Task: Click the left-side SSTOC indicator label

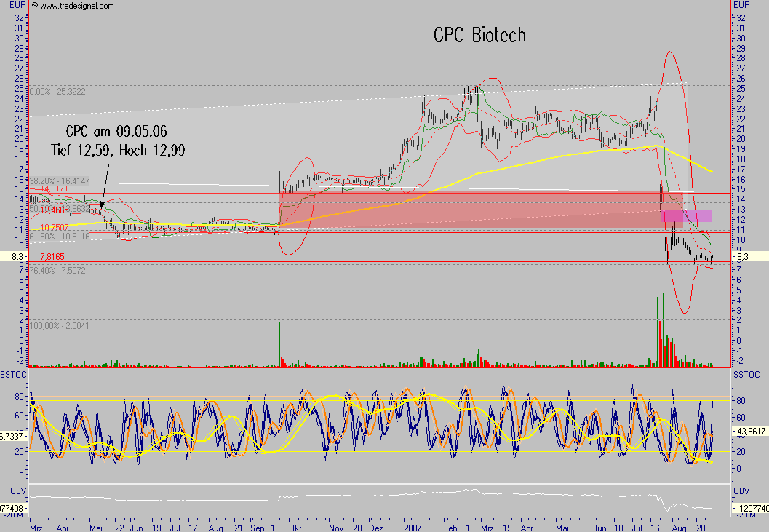Action: coord(13,375)
